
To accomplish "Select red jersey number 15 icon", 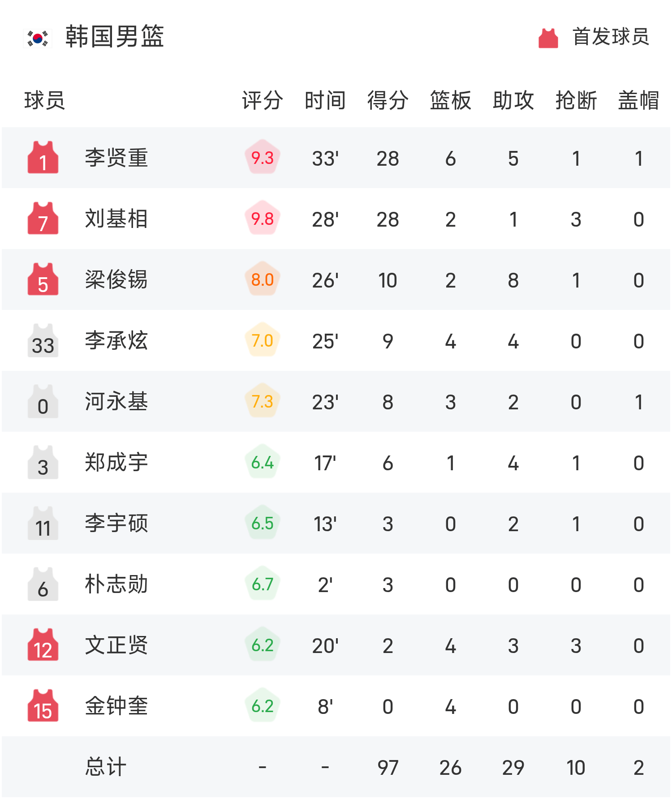I will [43, 705].
